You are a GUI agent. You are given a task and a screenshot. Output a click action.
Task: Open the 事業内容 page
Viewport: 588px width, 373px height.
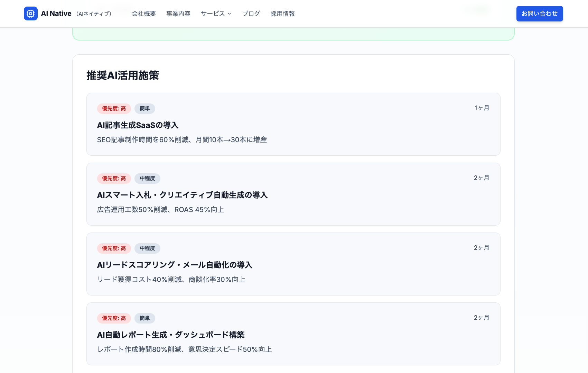click(x=178, y=13)
